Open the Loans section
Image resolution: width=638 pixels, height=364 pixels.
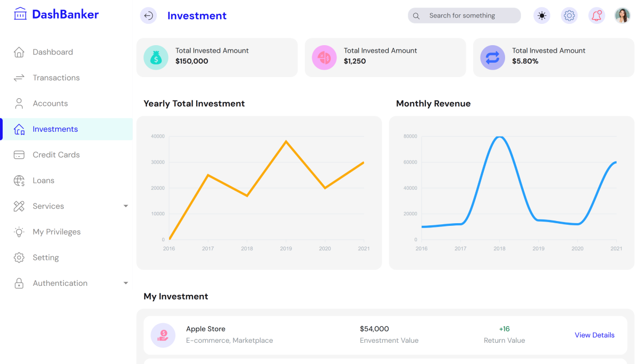tap(43, 181)
